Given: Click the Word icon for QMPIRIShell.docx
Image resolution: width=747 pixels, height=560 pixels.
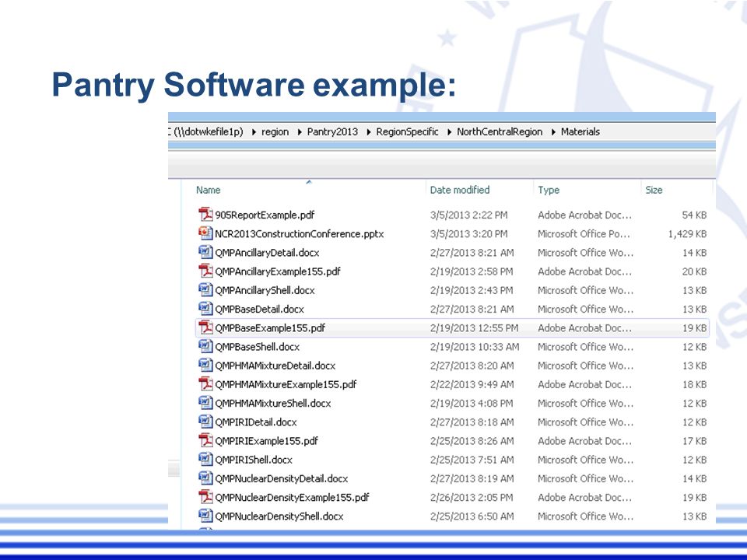Looking at the screenshot, I should [x=205, y=459].
